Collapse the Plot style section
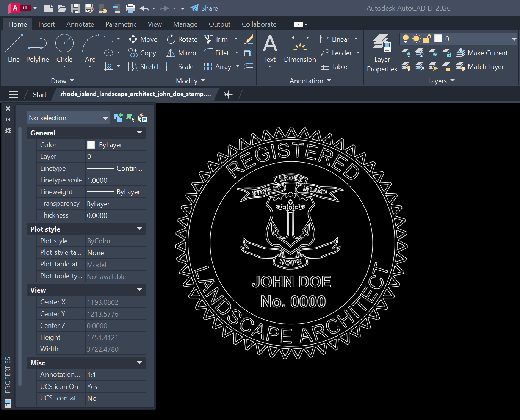The image size is (520, 420). [x=139, y=229]
